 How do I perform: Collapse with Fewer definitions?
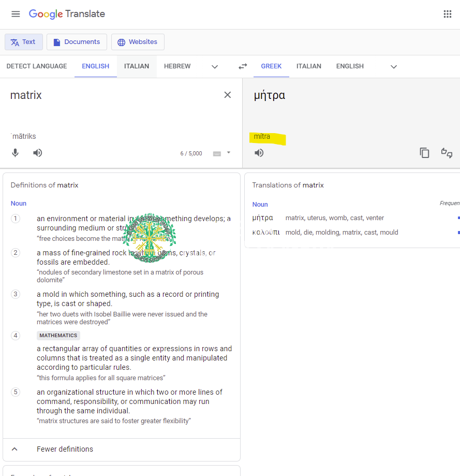pos(65,449)
